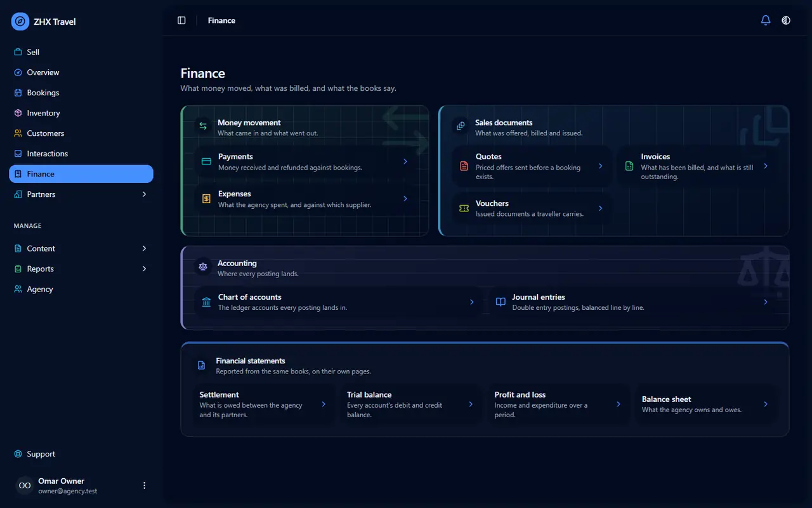Image resolution: width=812 pixels, height=508 pixels.
Task: Click the Sales documents header icon
Action: pyautogui.click(x=461, y=126)
